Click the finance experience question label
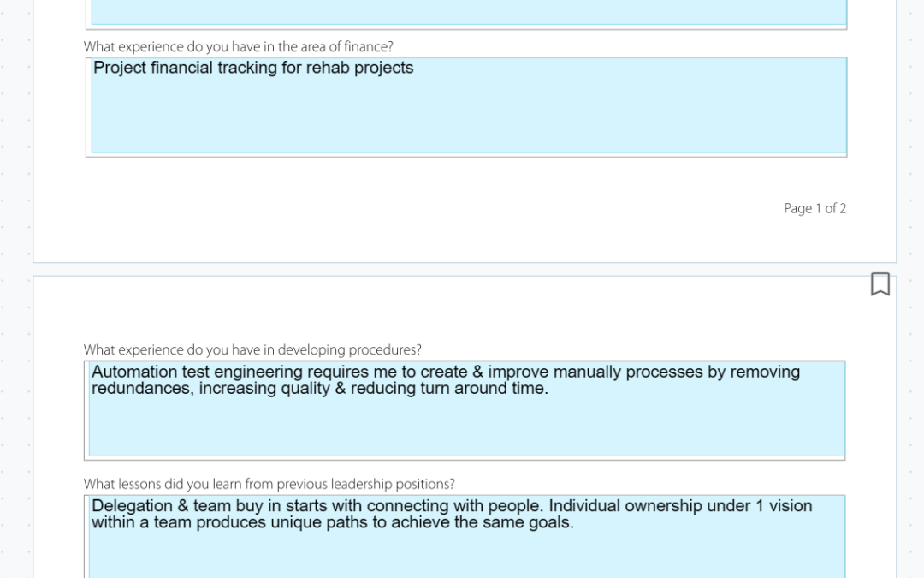924x578 pixels. (x=238, y=47)
